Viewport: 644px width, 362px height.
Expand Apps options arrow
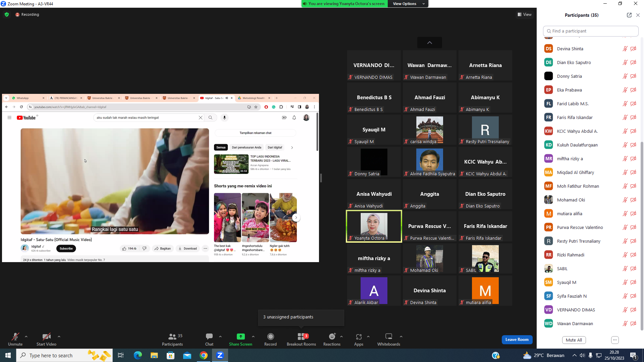368,337
